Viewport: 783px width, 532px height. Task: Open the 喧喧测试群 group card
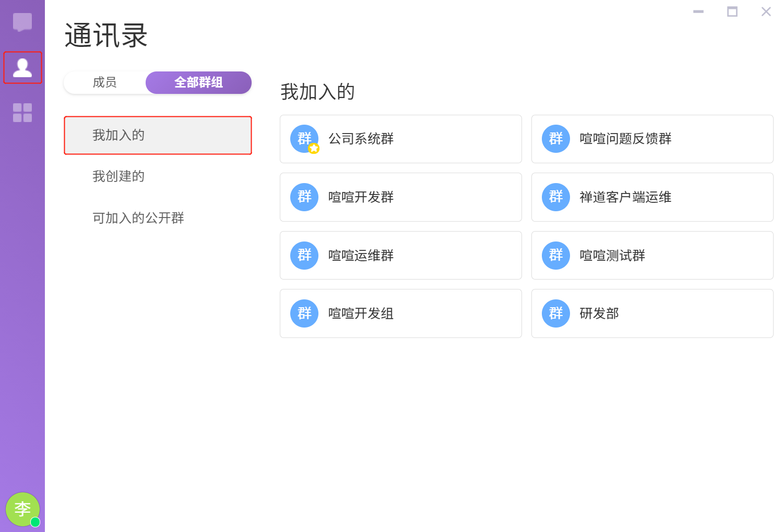[x=652, y=256]
